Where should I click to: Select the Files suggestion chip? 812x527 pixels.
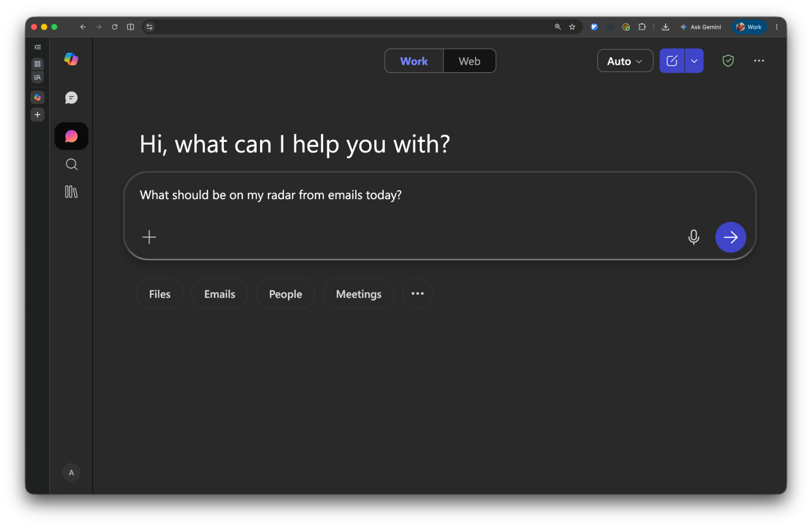click(160, 294)
